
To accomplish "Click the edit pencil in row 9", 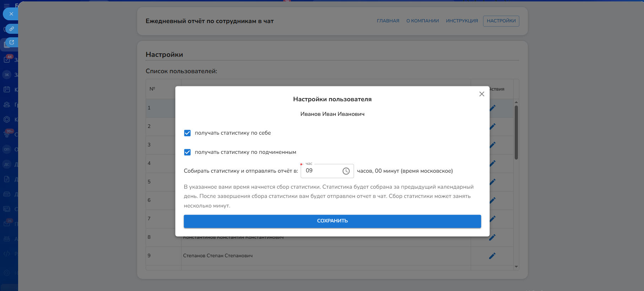I will [x=492, y=256].
